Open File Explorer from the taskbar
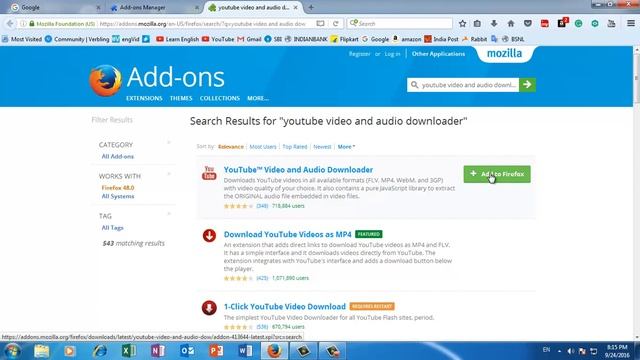 tap(42, 351)
